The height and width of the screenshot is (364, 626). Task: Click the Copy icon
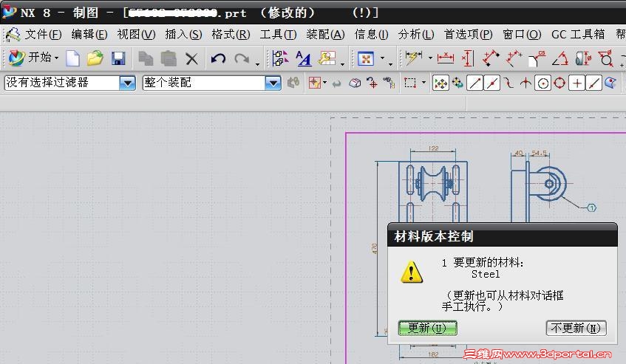pyautogui.click(x=146, y=58)
